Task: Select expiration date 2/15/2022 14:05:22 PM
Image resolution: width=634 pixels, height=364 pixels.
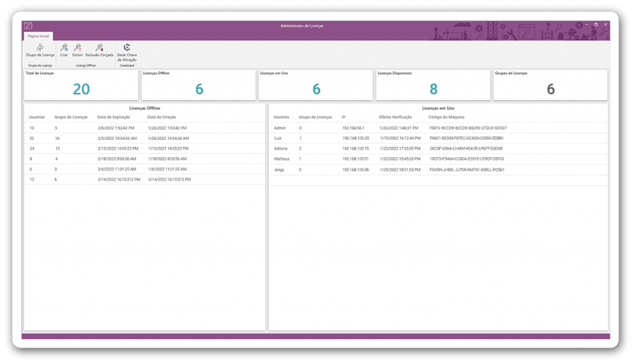Action: 118,149
